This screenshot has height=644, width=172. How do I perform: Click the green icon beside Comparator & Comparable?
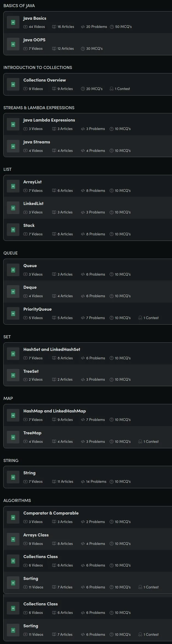13,517
